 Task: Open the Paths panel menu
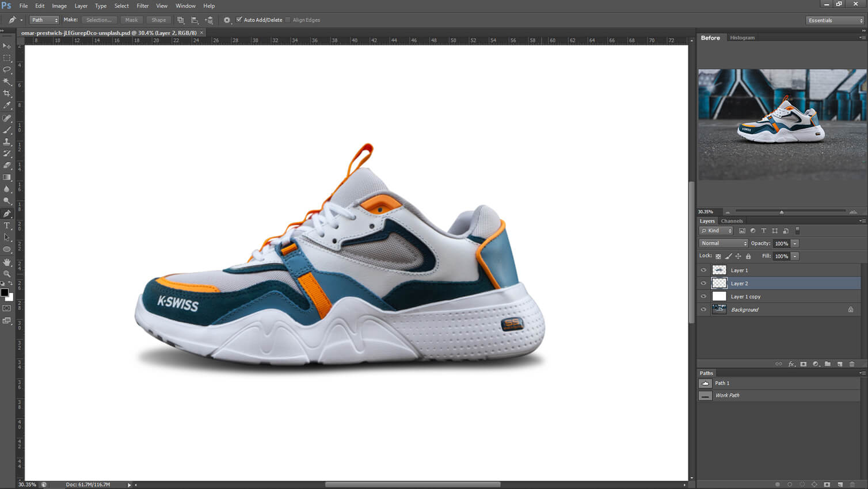click(x=862, y=373)
